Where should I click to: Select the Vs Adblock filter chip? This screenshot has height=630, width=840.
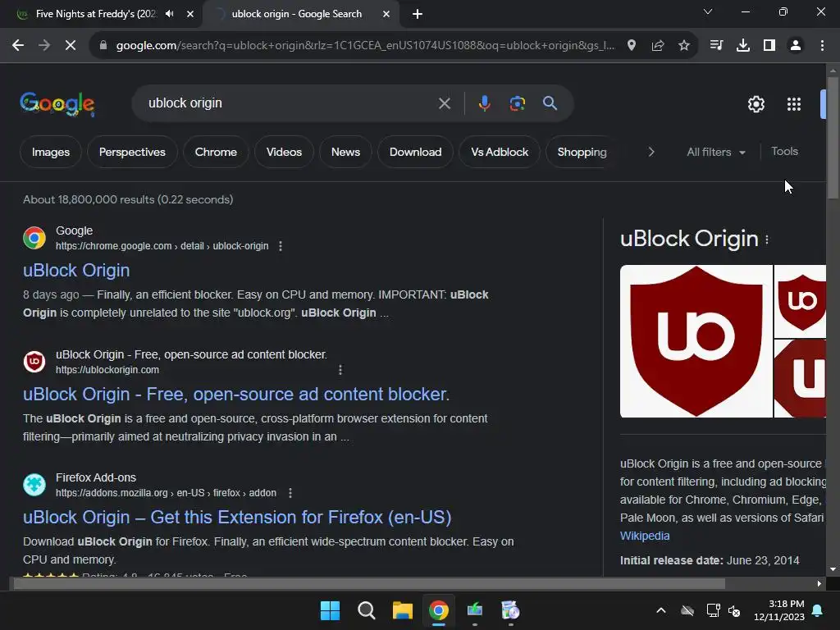pos(500,152)
